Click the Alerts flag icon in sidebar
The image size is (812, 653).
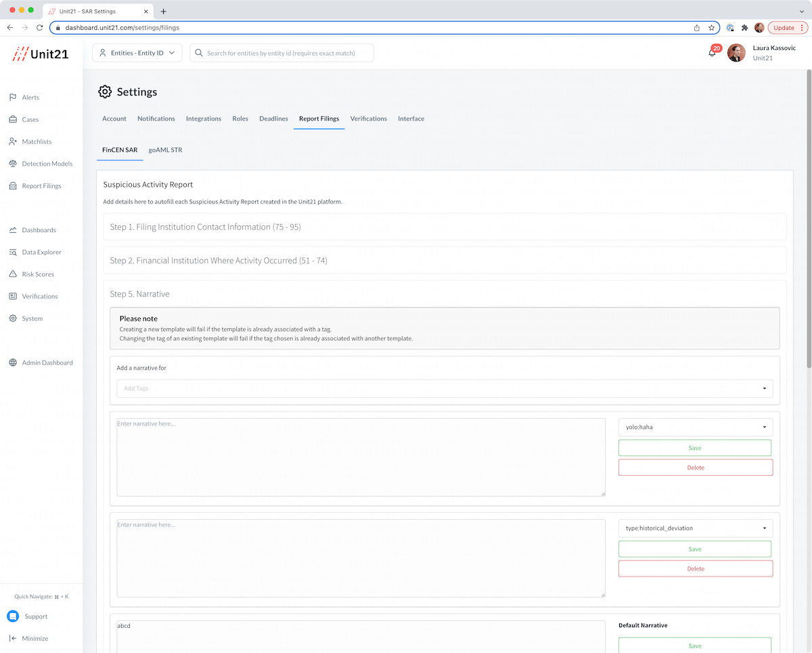(13, 97)
